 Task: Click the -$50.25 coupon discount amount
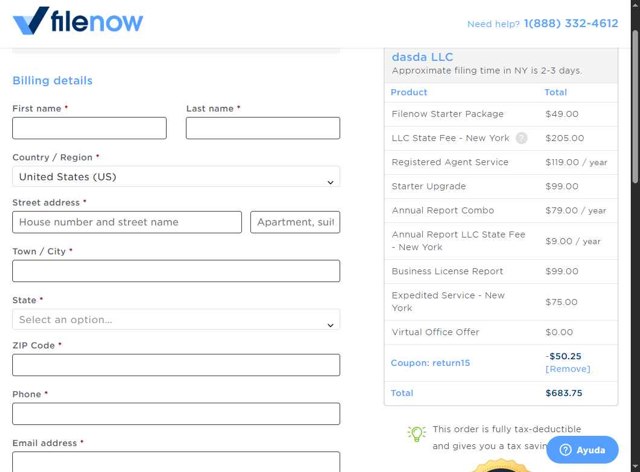point(563,356)
